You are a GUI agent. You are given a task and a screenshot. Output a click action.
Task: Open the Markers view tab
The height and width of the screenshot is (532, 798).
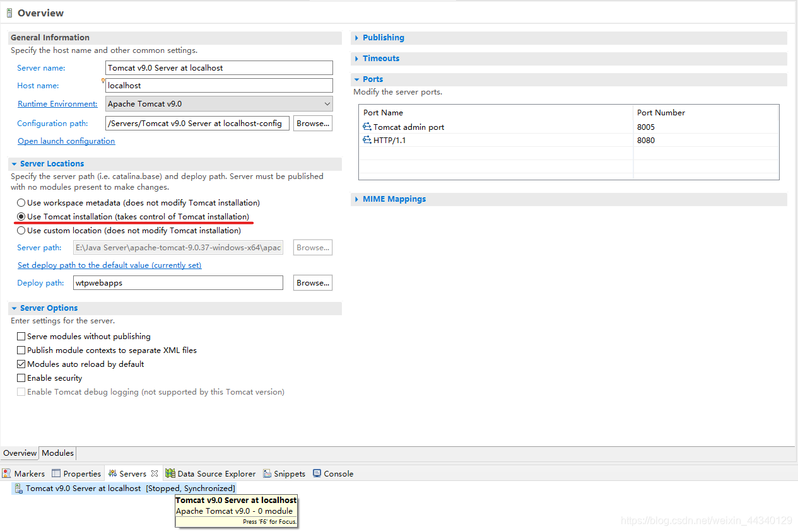pyautogui.click(x=23, y=473)
